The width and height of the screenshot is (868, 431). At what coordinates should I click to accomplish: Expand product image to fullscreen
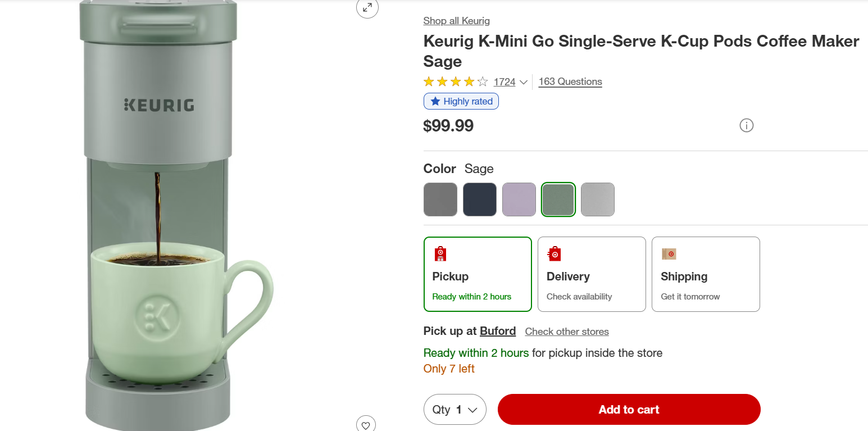click(x=367, y=8)
